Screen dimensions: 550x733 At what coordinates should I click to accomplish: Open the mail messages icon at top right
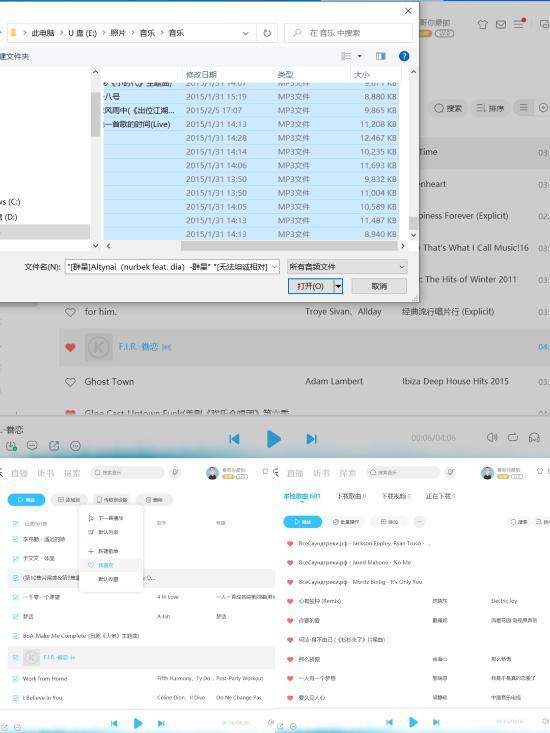tap(500, 24)
